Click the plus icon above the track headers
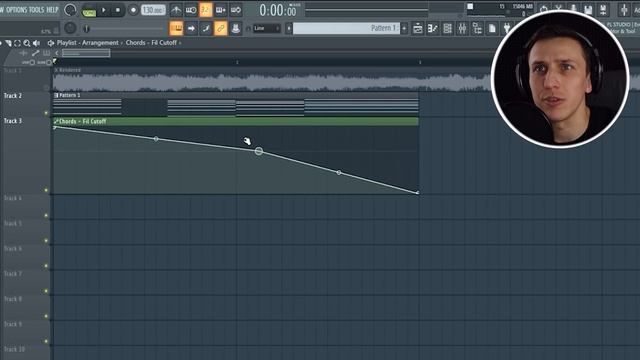Screen dimensions: 640x360 point(24,53)
